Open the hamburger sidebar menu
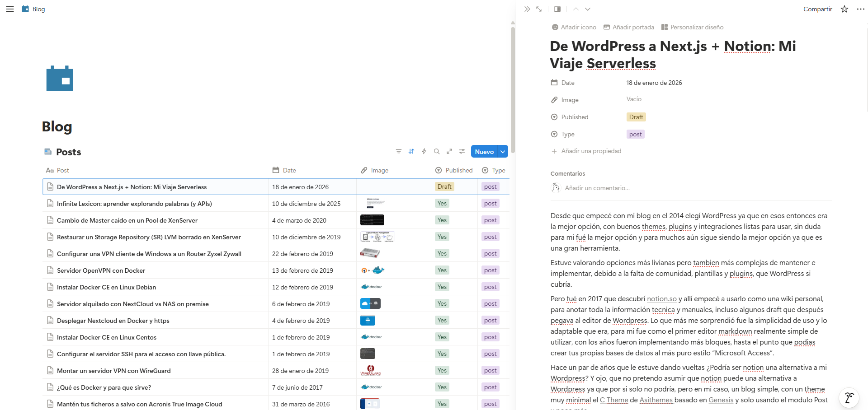The height and width of the screenshot is (410, 868). [9, 9]
